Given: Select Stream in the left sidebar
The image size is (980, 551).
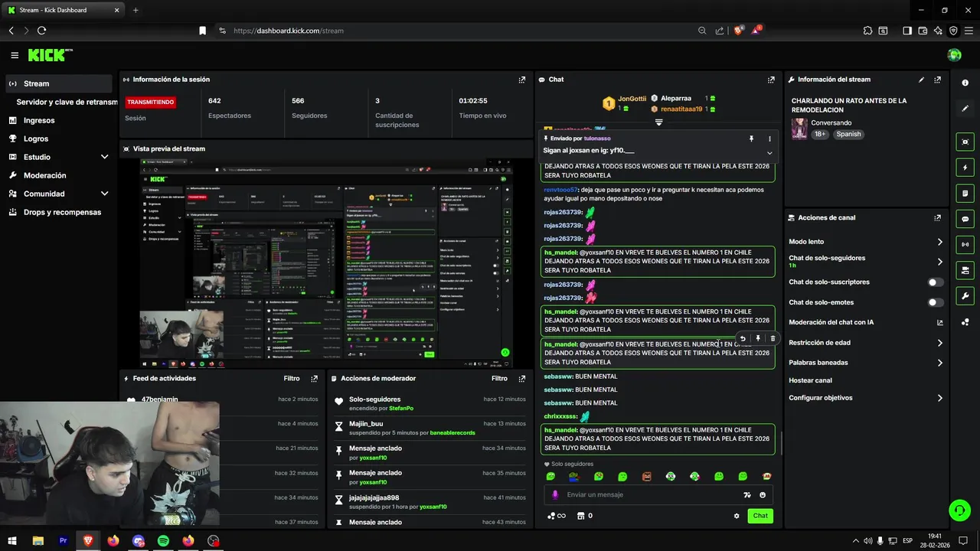Looking at the screenshot, I should pyautogui.click(x=58, y=83).
